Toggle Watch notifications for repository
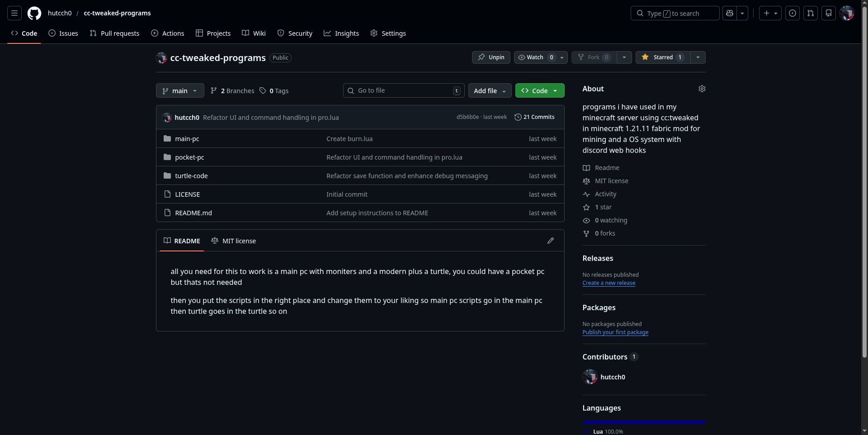Viewport: 868px width, 435px height. click(536, 57)
